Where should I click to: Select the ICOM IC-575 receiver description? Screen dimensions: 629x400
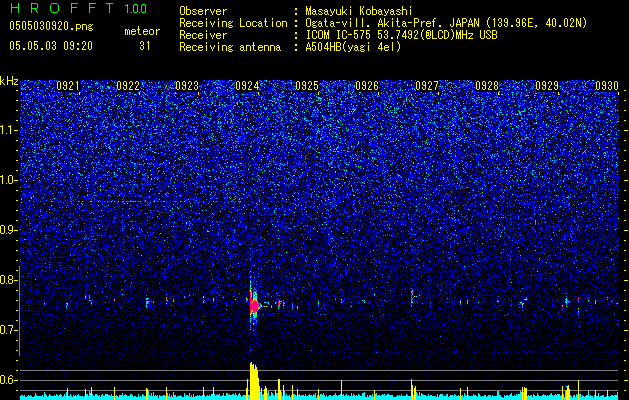pyautogui.click(x=401, y=35)
